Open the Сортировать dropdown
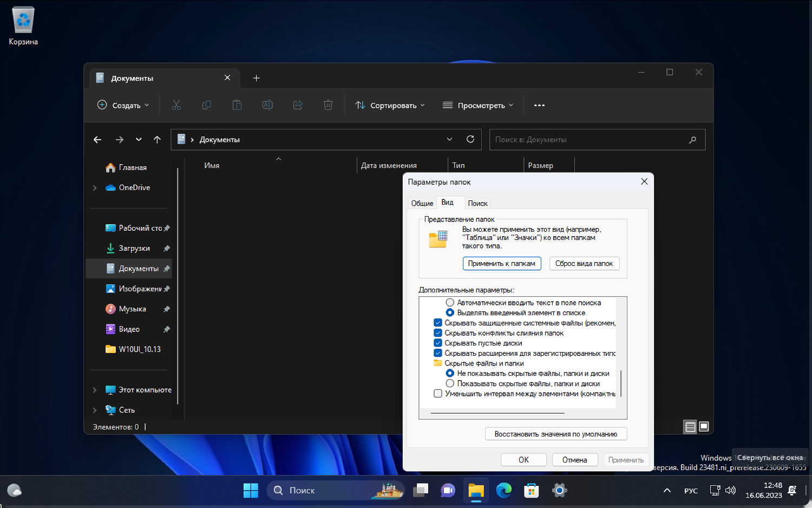Screen dimensions: 812x508 tap(389, 105)
